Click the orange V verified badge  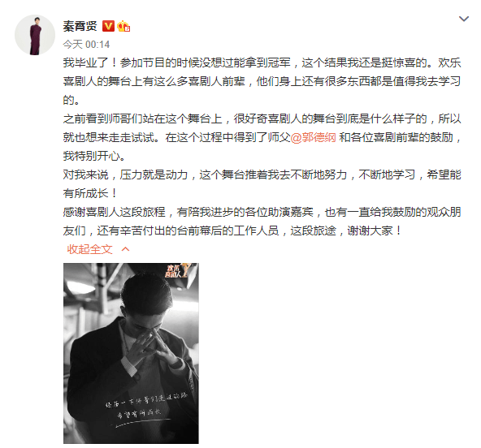(x=108, y=26)
